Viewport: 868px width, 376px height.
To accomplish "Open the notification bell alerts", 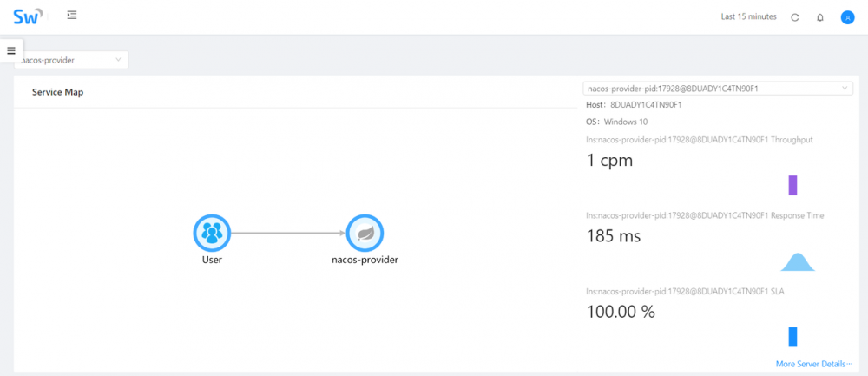I will click(820, 16).
